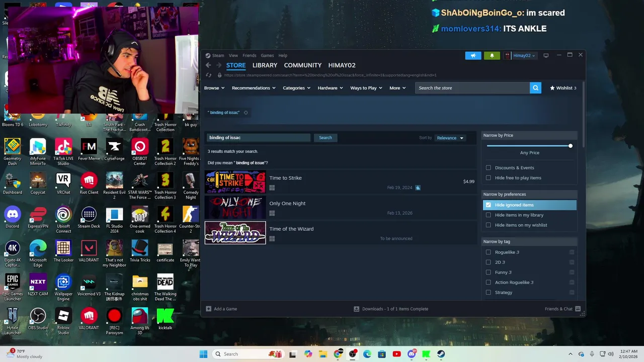Open the desktop VALORANT icon beside The Looker

[x=89, y=251]
